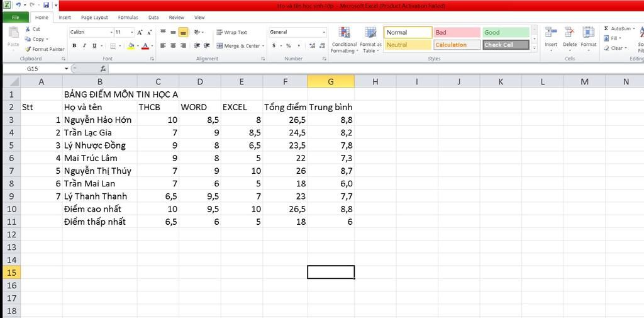Switch to the Page Layout tab
The width and height of the screenshot is (644, 318).
pos(94,17)
